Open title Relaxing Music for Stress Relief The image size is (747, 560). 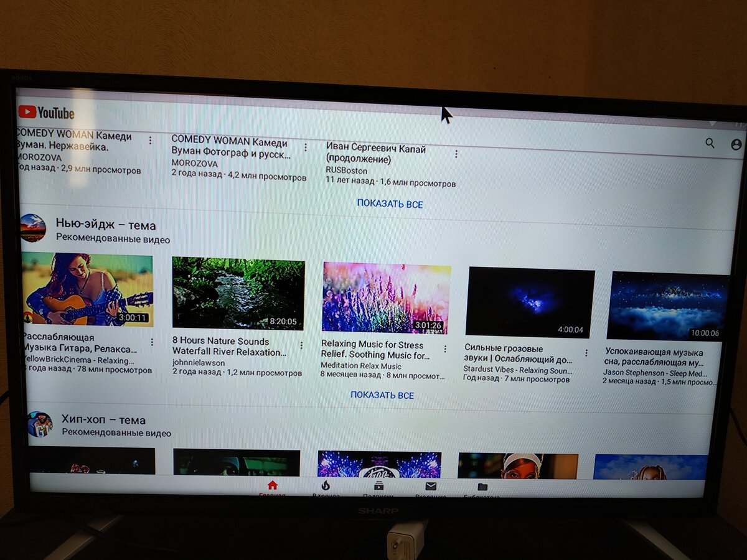click(x=375, y=350)
